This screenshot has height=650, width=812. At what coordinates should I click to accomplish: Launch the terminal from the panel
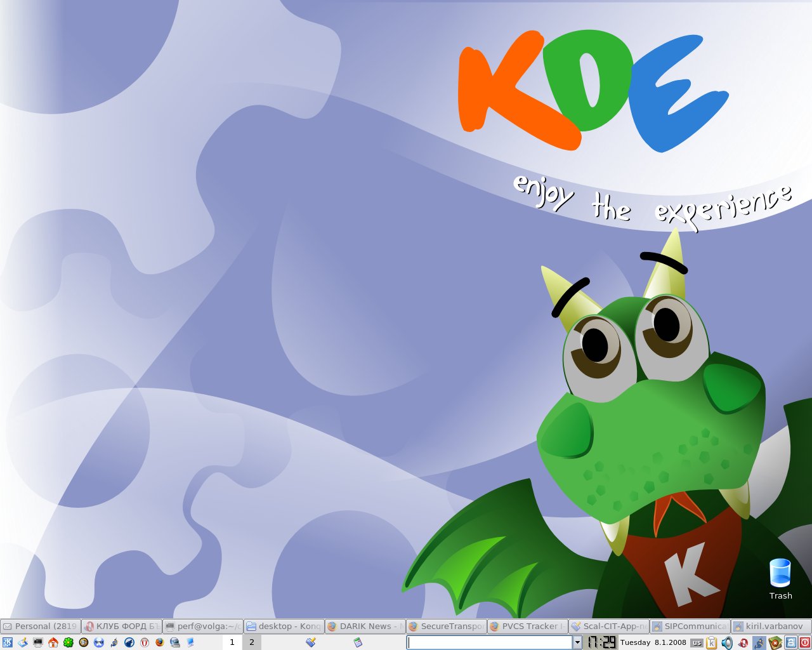pos(38,642)
